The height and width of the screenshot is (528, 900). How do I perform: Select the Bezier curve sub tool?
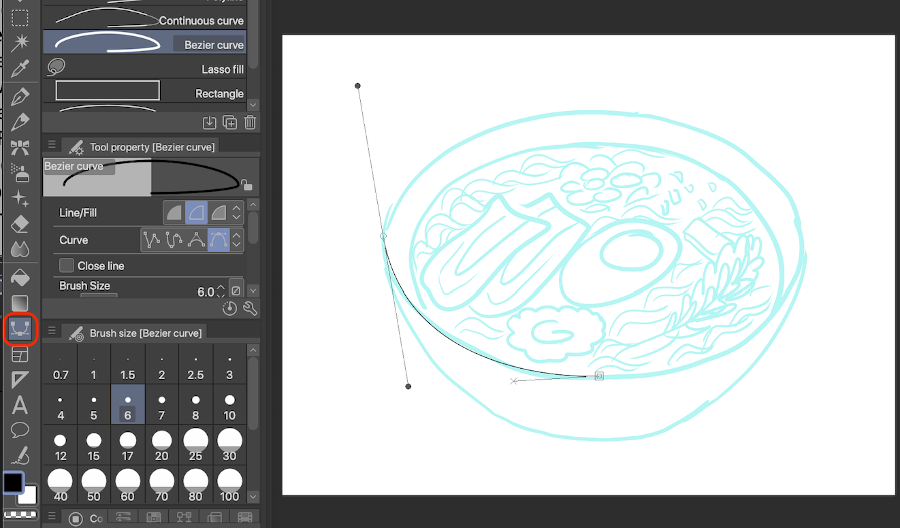(x=145, y=43)
